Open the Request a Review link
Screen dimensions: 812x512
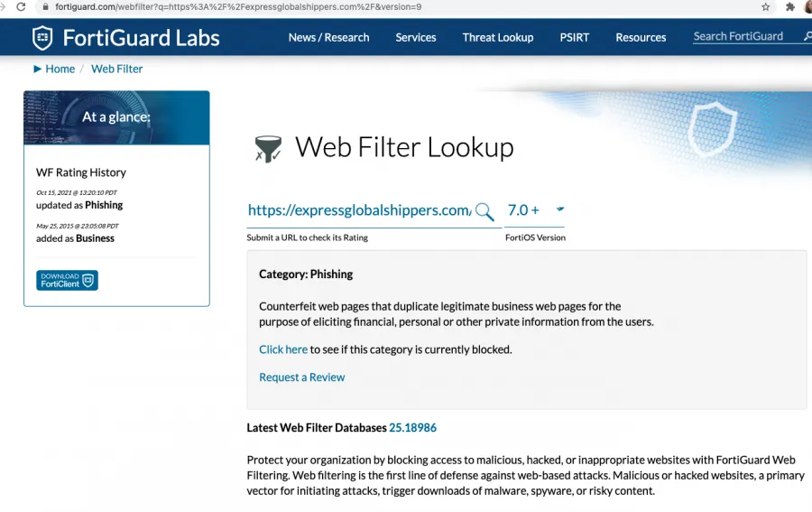pyautogui.click(x=302, y=377)
